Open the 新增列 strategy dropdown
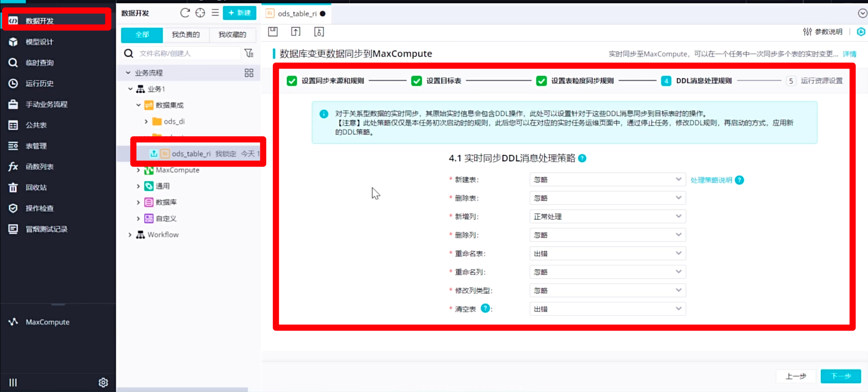This screenshot has width=868, height=392. point(607,216)
